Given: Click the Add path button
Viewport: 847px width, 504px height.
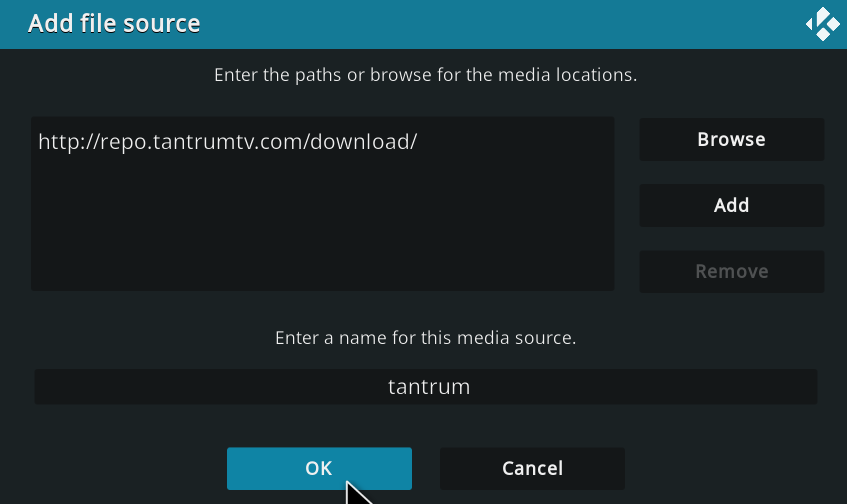Looking at the screenshot, I should (731, 205).
